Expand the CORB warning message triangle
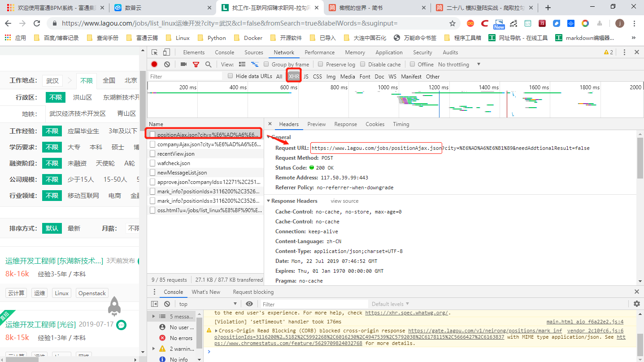 [x=217, y=331]
